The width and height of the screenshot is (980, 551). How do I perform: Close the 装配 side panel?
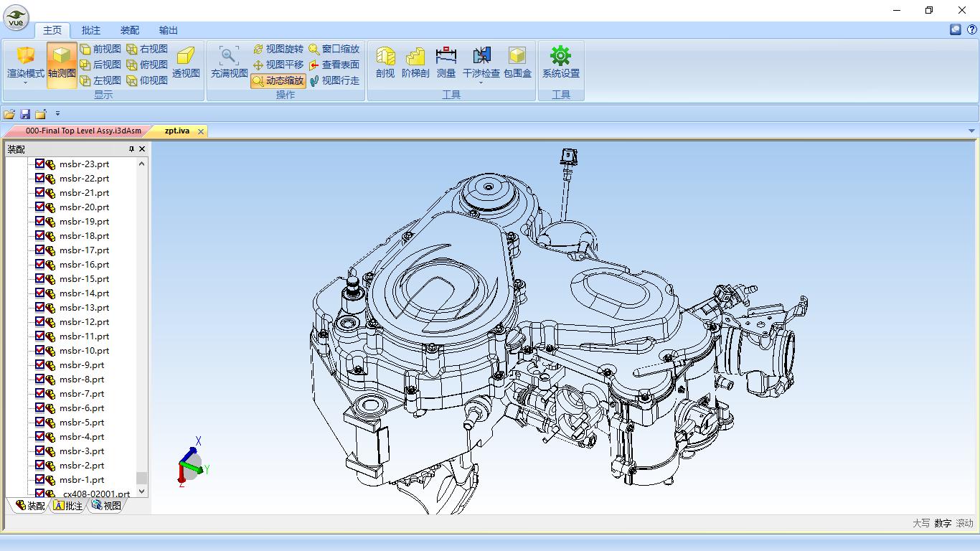click(142, 149)
